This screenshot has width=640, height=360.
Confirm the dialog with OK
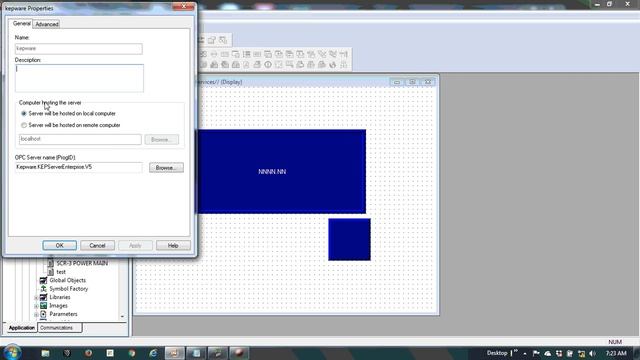click(60, 246)
